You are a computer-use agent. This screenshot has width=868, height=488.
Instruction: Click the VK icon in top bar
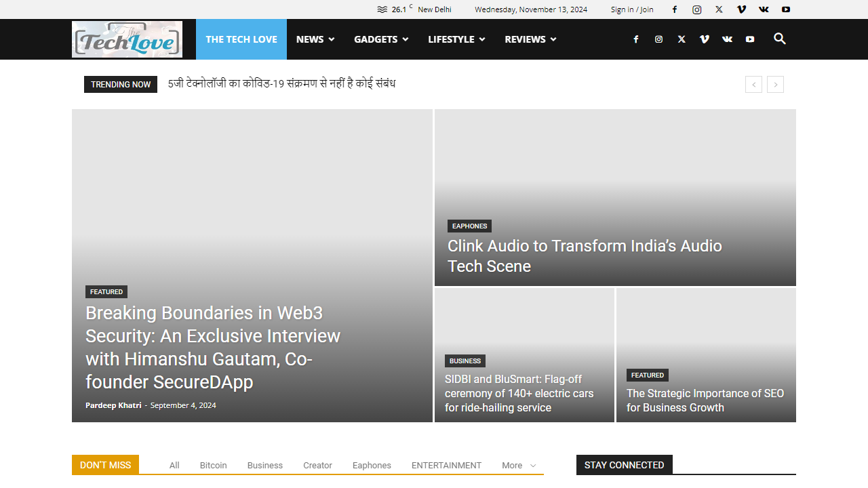[x=764, y=9]
